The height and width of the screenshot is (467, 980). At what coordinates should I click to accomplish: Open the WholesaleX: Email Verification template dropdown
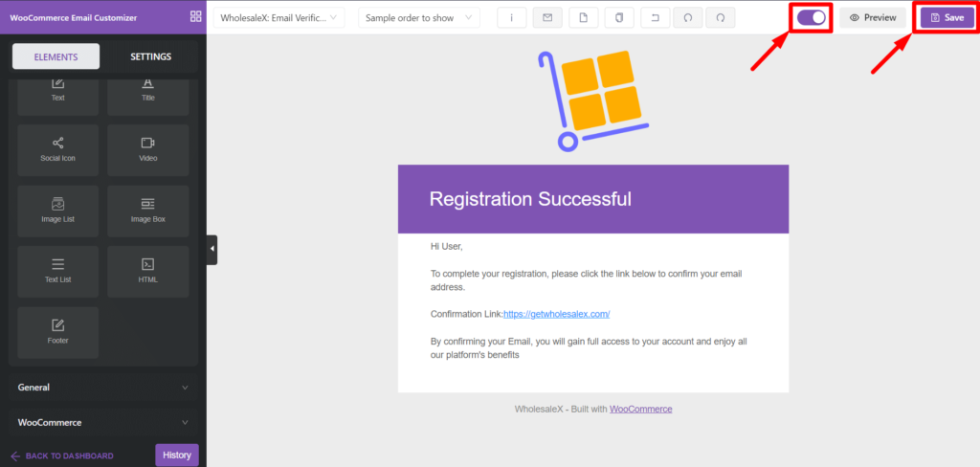click(278, 18)
